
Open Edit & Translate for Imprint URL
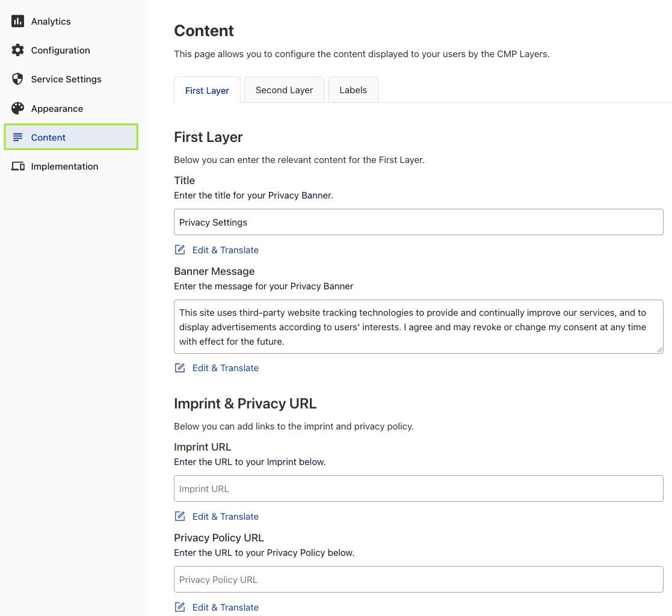click(225, 517)
